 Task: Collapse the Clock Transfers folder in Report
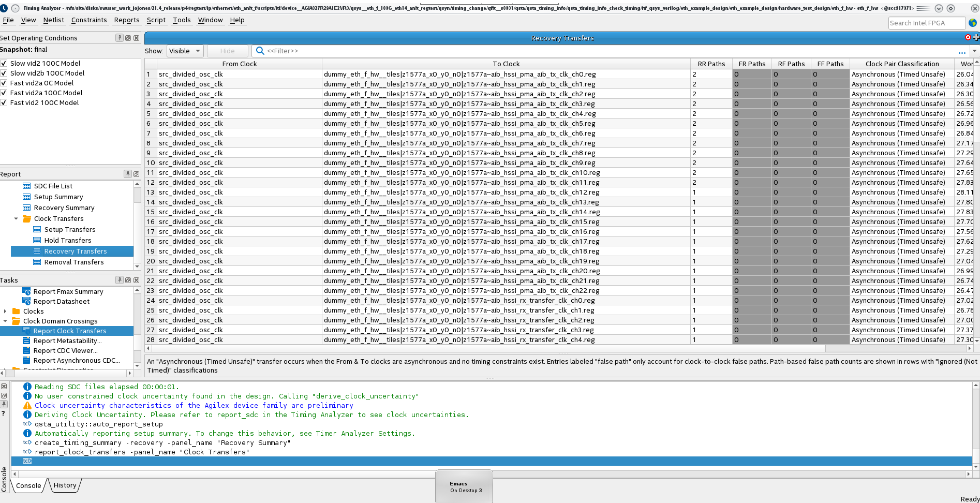pos(16,218)
